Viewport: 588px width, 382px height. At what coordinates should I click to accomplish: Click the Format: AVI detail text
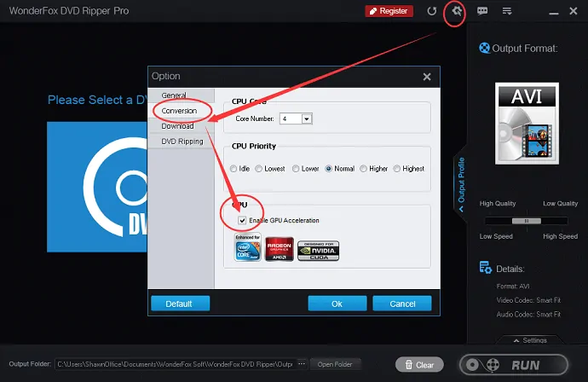point(513,286)
